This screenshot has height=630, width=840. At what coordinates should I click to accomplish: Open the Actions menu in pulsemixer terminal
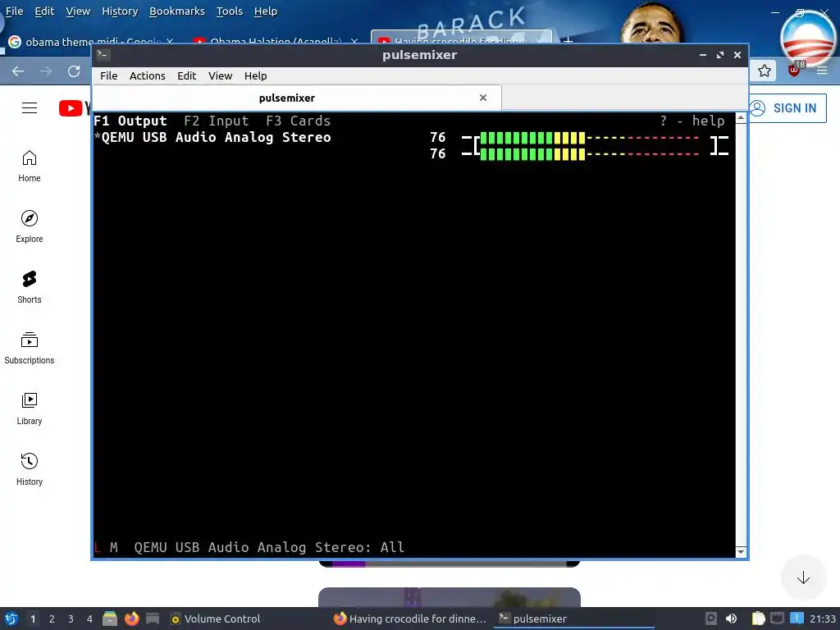(x=148, y=75)
